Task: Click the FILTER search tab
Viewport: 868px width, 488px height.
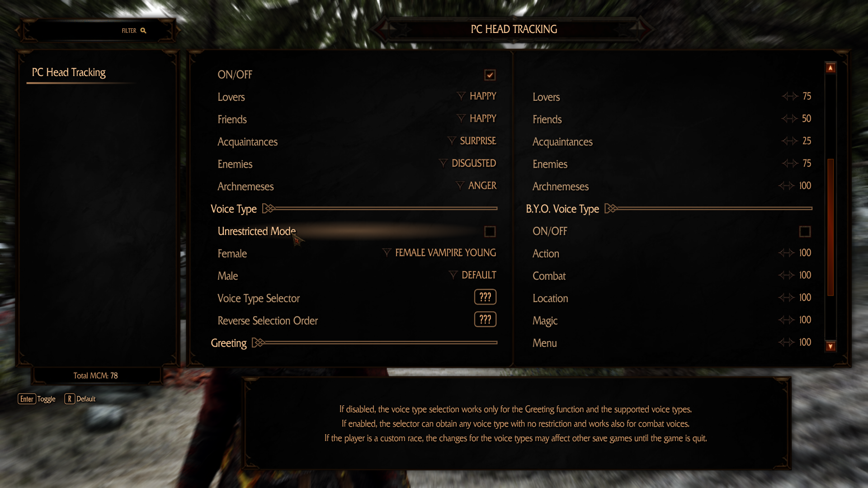Action: pyautogui.click(x=133, y=30)
